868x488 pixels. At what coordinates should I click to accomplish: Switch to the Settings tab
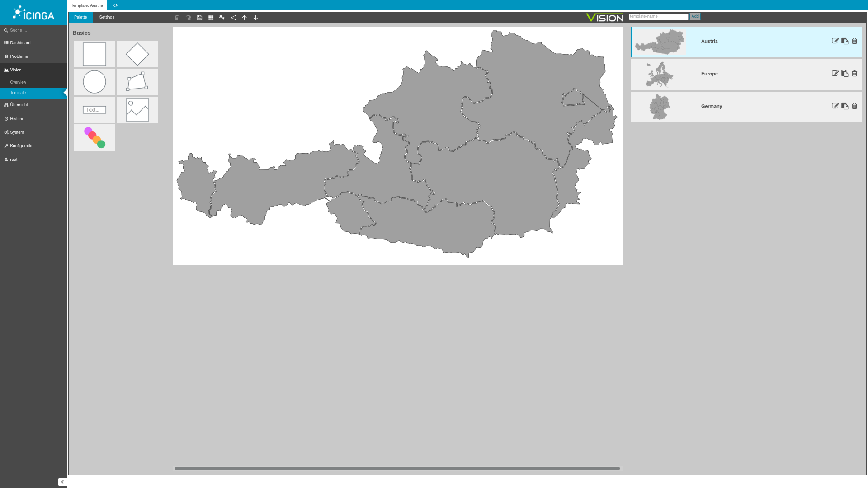[x=107, y=17]
